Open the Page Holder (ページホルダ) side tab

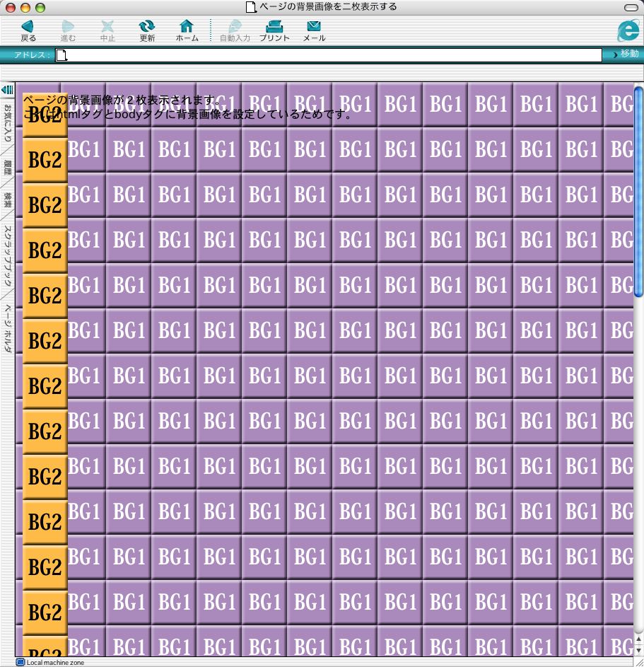click(7, 328)
